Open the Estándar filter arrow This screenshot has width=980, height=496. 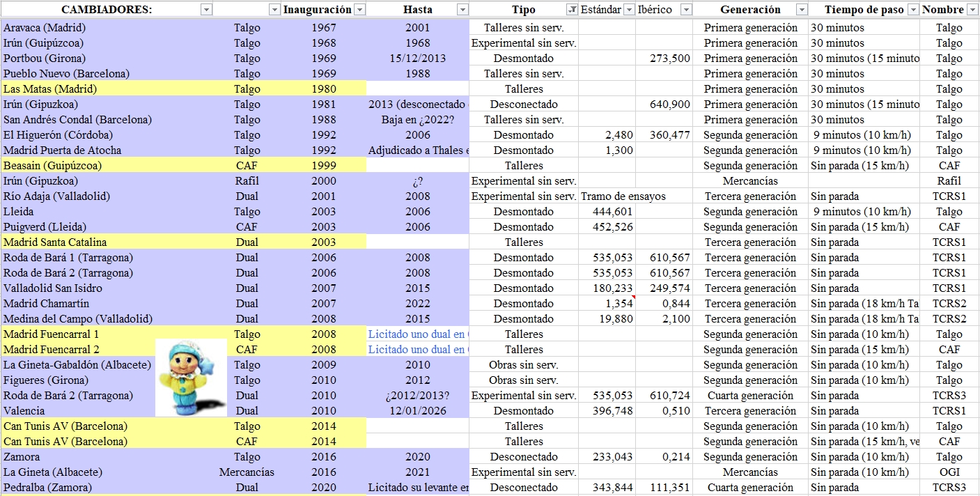[629, 10]
